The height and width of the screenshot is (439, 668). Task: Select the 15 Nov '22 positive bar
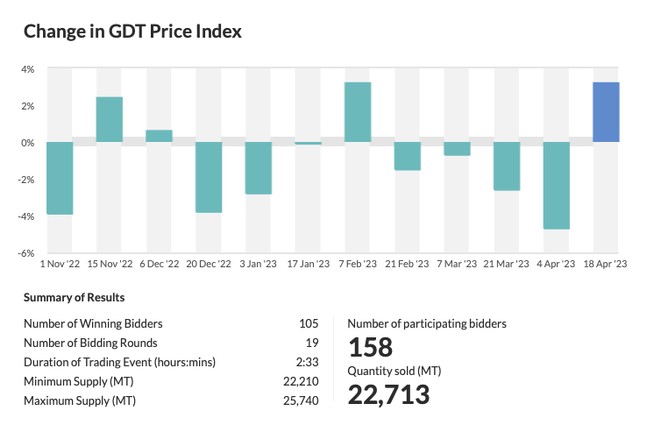point(109,119)
